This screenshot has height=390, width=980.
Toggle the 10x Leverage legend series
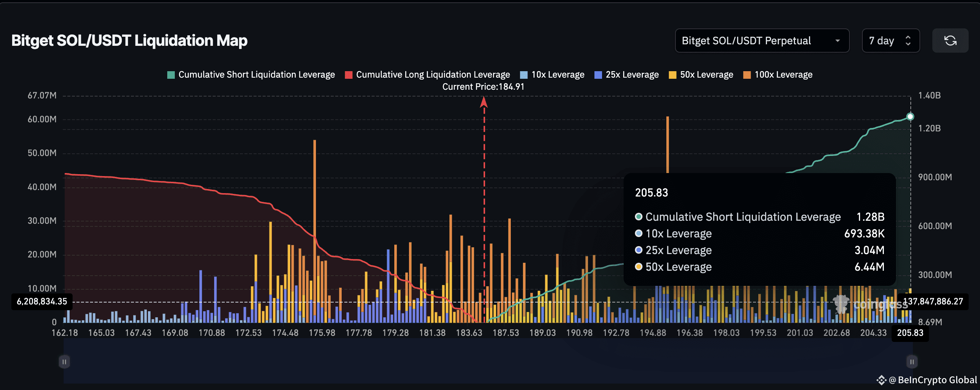(552, 75)
